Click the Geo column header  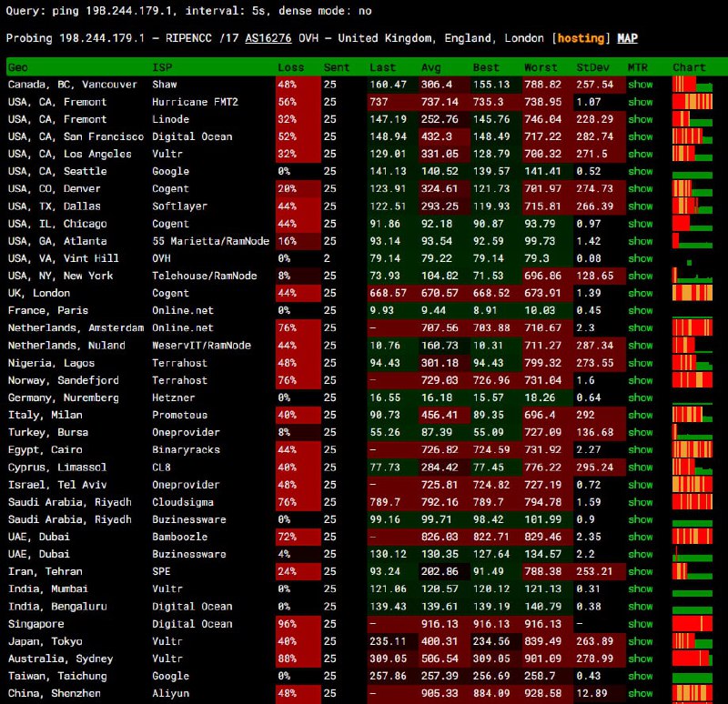point(17,67)
